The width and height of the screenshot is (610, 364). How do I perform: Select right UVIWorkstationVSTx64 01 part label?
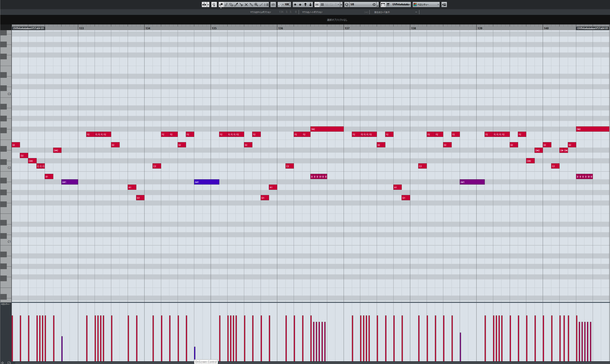[593, 28]
